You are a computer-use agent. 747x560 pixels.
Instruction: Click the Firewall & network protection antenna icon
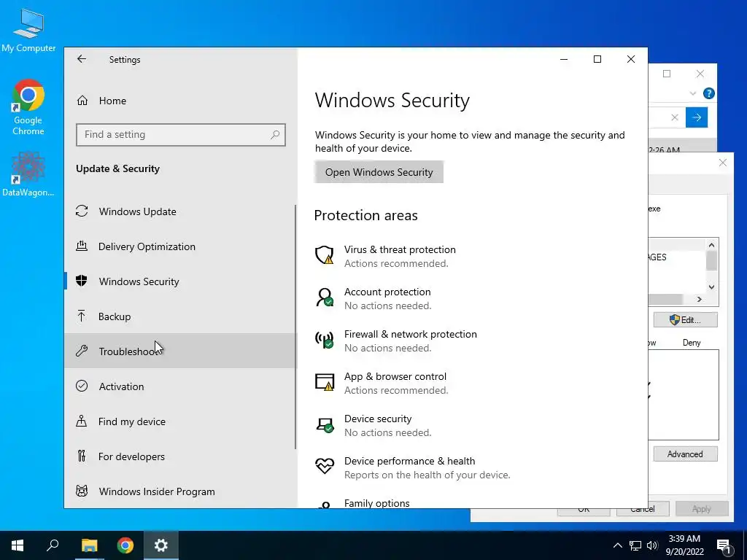tap(325, 340)
